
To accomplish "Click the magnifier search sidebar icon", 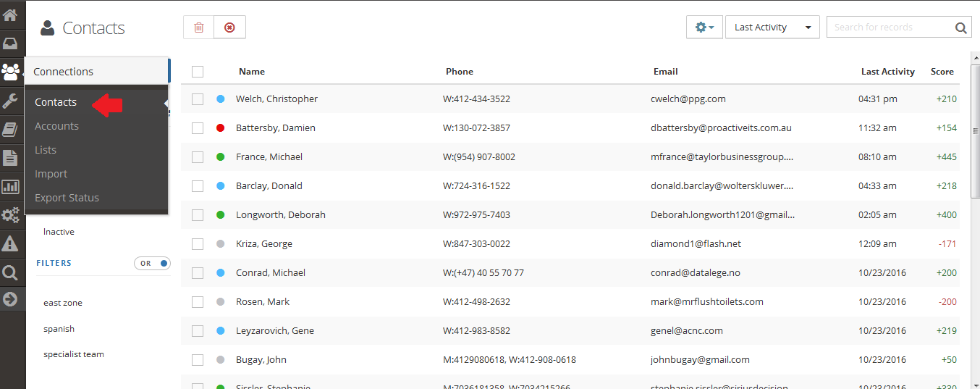I will [x=11, y=272].
